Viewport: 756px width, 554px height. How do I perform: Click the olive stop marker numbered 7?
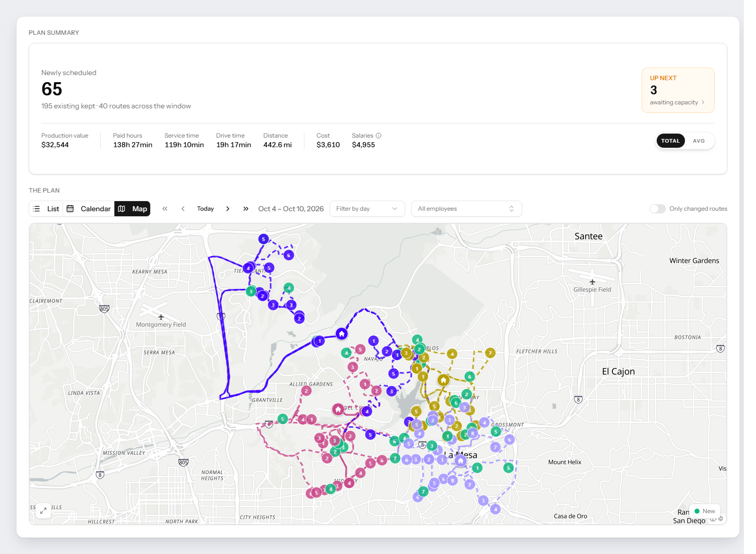tap(490, 353)
